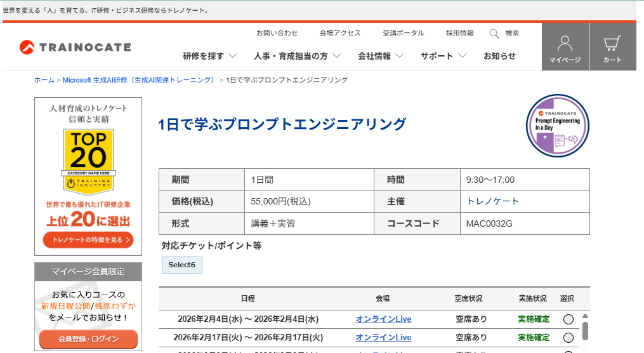Click 選択 column header

(x=567, y=299)
